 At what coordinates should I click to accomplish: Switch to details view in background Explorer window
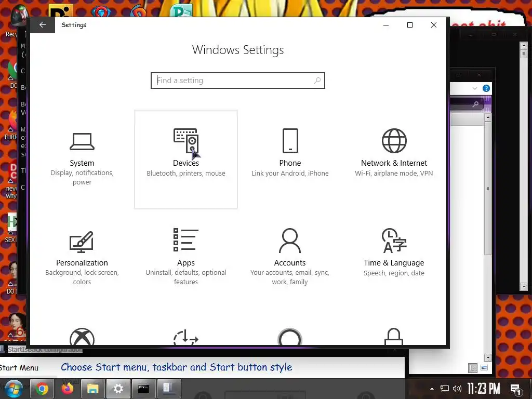pos(473,368)
